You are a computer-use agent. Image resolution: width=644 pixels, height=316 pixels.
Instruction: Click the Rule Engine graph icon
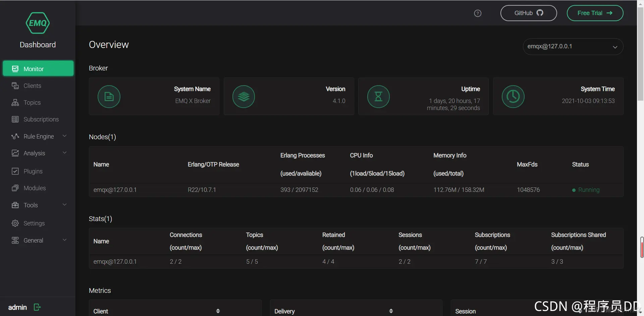pyautogui.click(x=15, y=136)
